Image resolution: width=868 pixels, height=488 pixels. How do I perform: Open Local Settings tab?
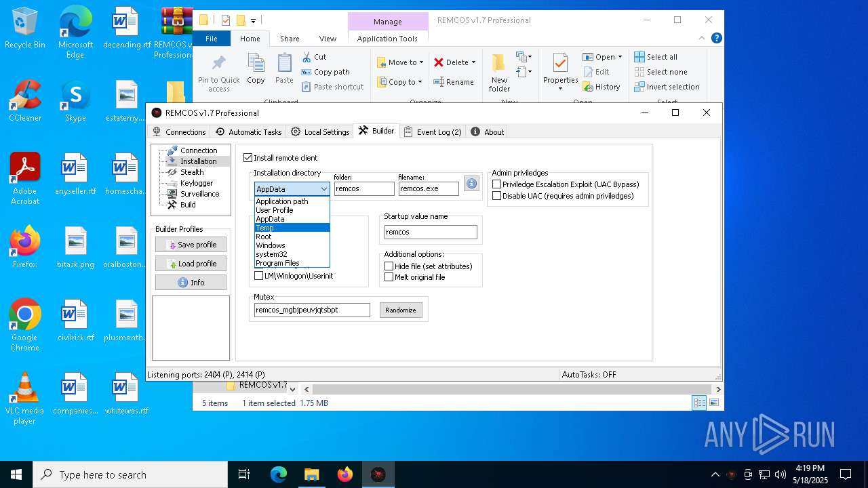(x=320, y=131)
